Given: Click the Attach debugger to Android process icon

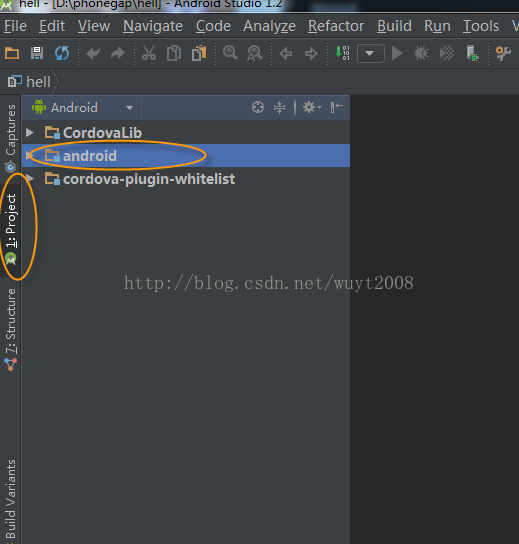Looking at the screenshot, I should [x=472, y=53].
